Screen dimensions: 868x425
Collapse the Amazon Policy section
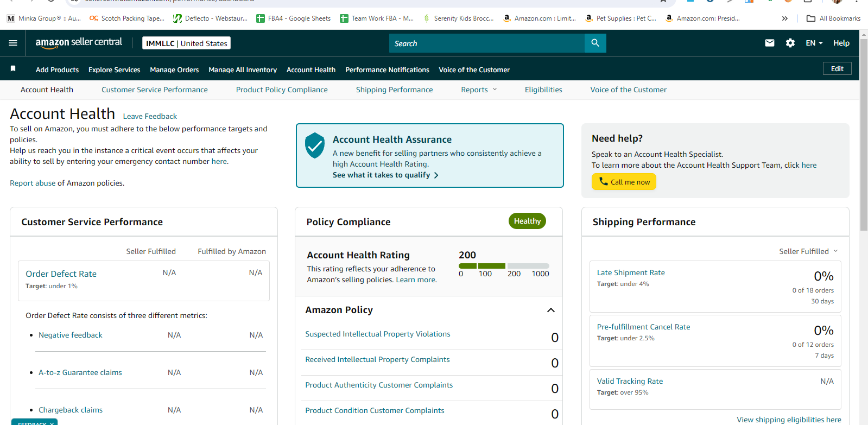pos(551,310)
